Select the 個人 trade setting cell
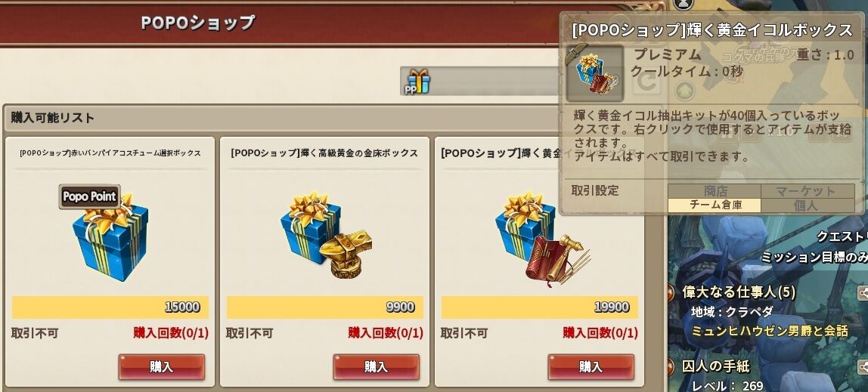This screenshot has height=392, width=868. pos(808,205)
